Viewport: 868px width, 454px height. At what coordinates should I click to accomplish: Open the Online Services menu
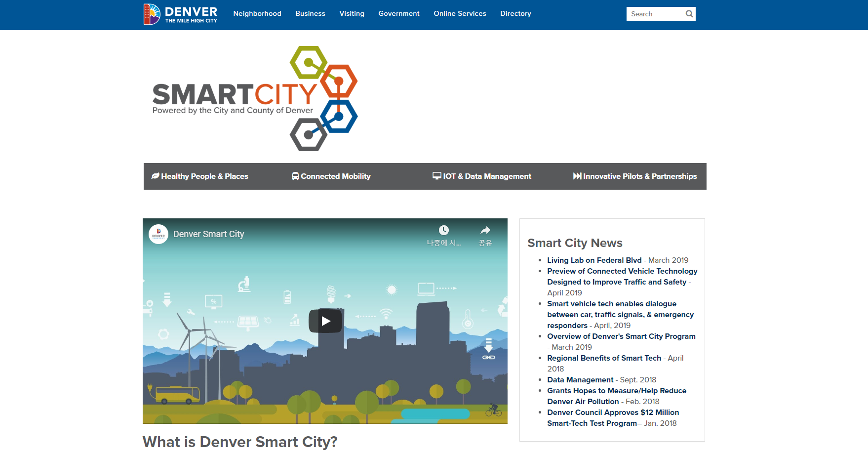tap(460, 14)
